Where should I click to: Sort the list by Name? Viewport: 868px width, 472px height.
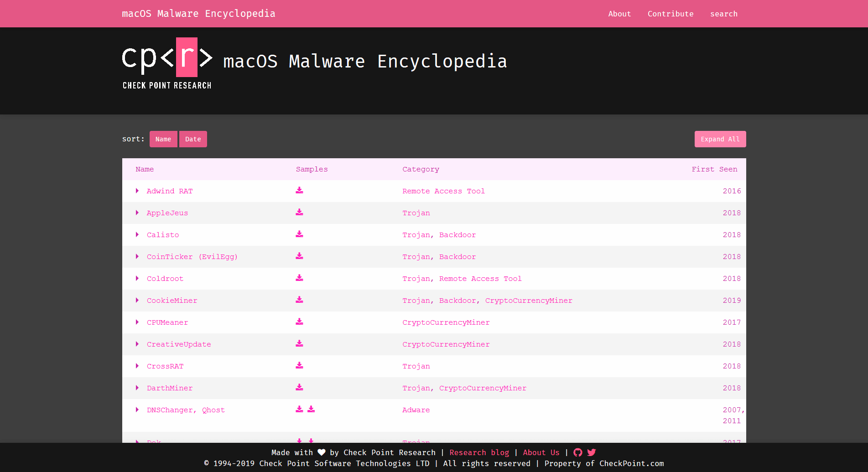[x=163, y=139]
